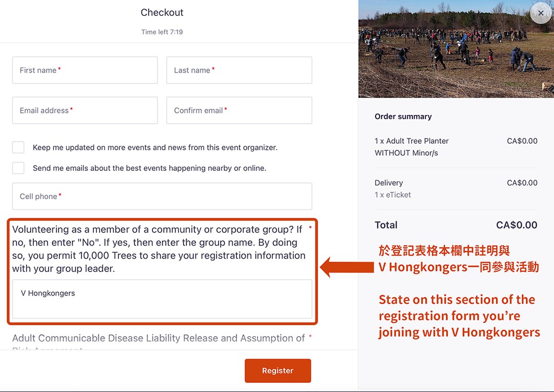Click the First name input field
Image resolution: width=554 pixels, height=392 pixels.
pyautogui.click(x=85, y=70)
